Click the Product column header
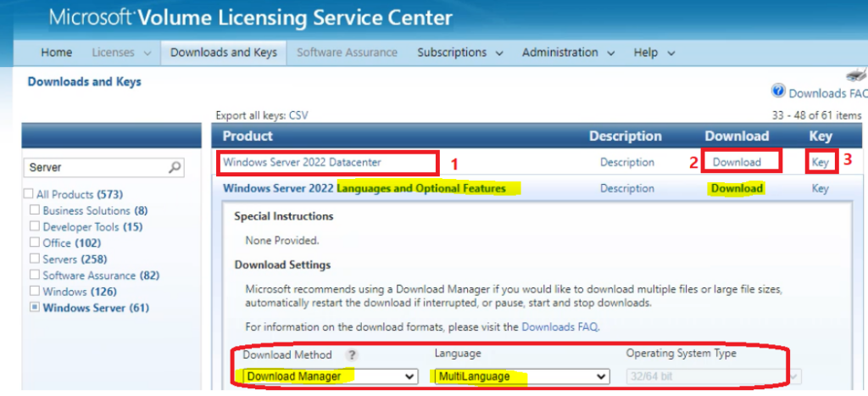The height and width of the screenshot is (396, 868). tap(248, 136)
